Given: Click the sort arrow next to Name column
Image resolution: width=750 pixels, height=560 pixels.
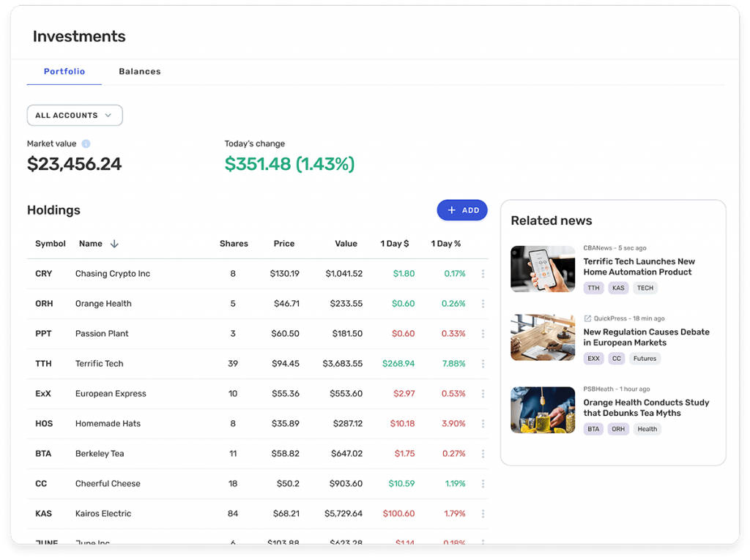Looking at the screenshot, I should 114,244.
